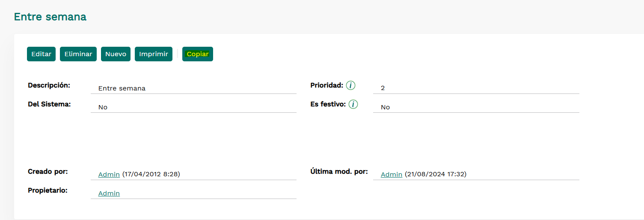Viewport: 644px width, 220px height.
Task: Click the Propietario field label
Action: [47, 190]
